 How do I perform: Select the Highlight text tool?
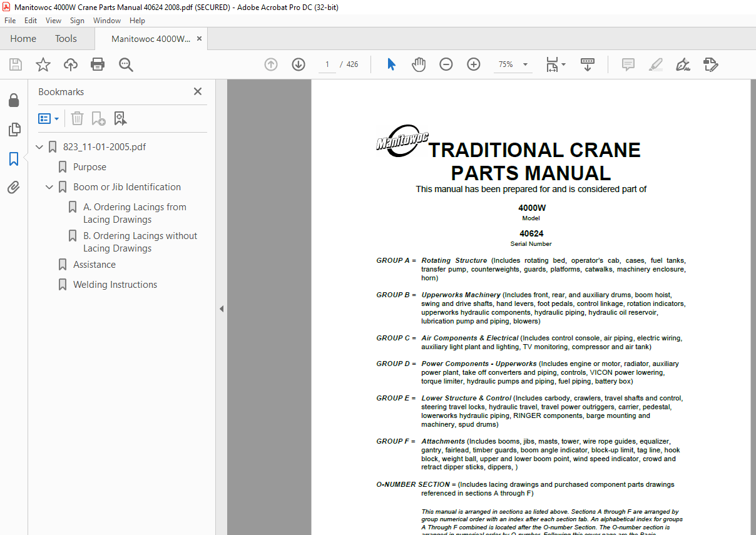tap(655, 64)
